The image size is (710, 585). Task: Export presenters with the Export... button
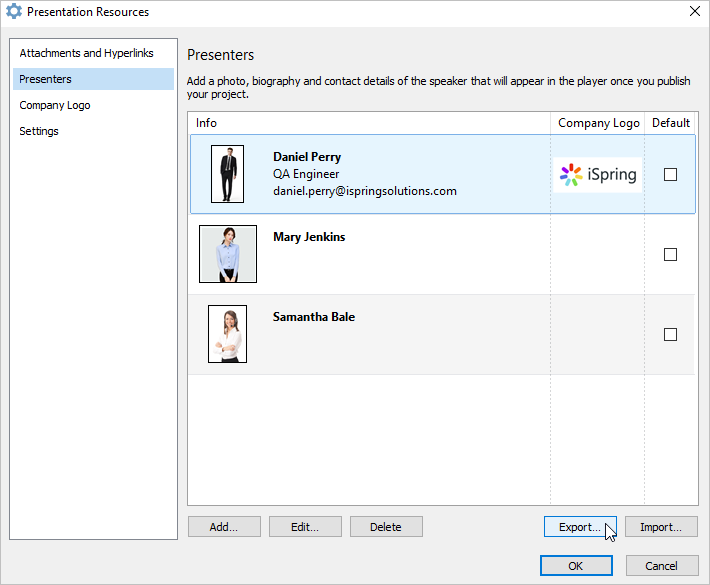click(580, 527)
